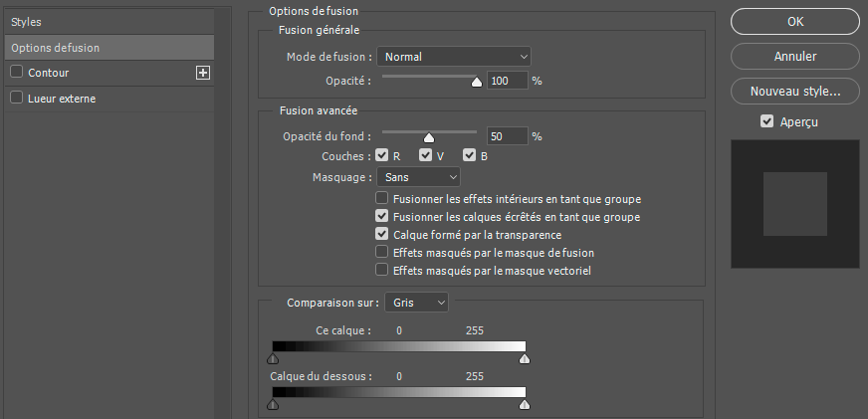Toggle the B channel checkbox
This screenshot has width=868, height=419.
tap(469, 156)
